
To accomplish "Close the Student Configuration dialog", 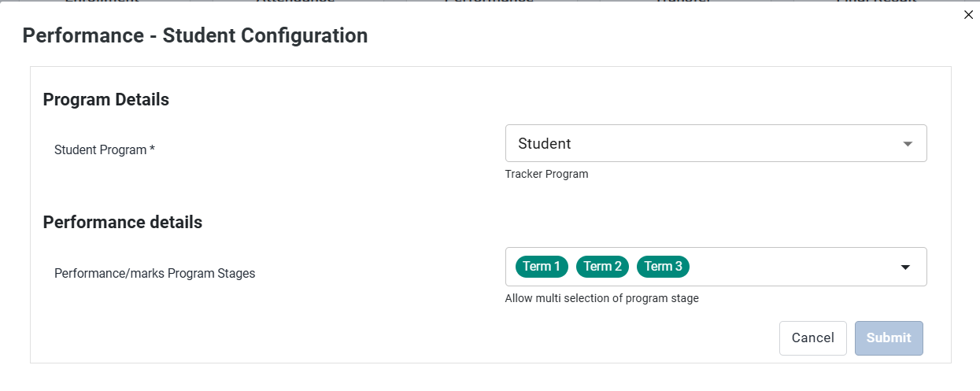I will click(968, 14).
